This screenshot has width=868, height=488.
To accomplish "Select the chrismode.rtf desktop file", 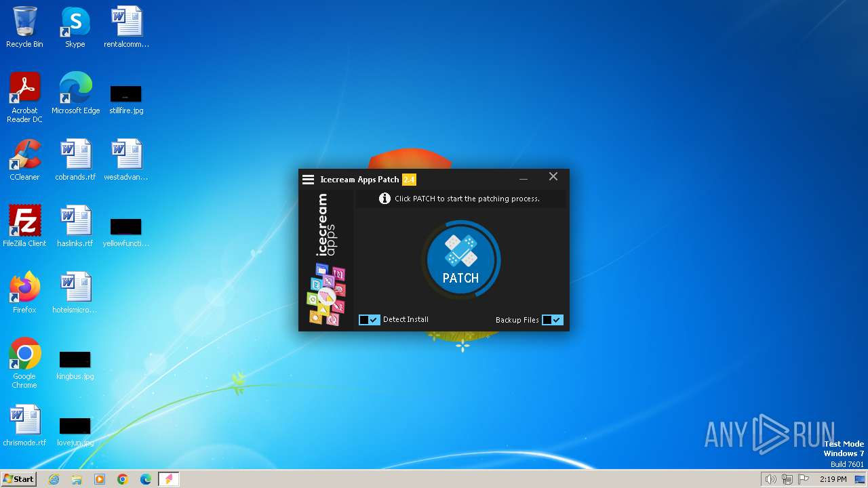I will click(24, 426).
